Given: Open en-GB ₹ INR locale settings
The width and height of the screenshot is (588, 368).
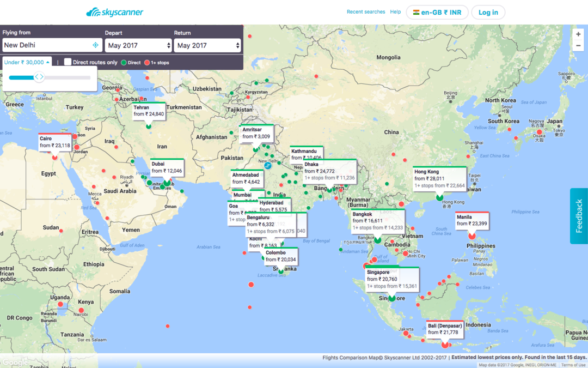Looking at the screenshot, I should point(437,13).
